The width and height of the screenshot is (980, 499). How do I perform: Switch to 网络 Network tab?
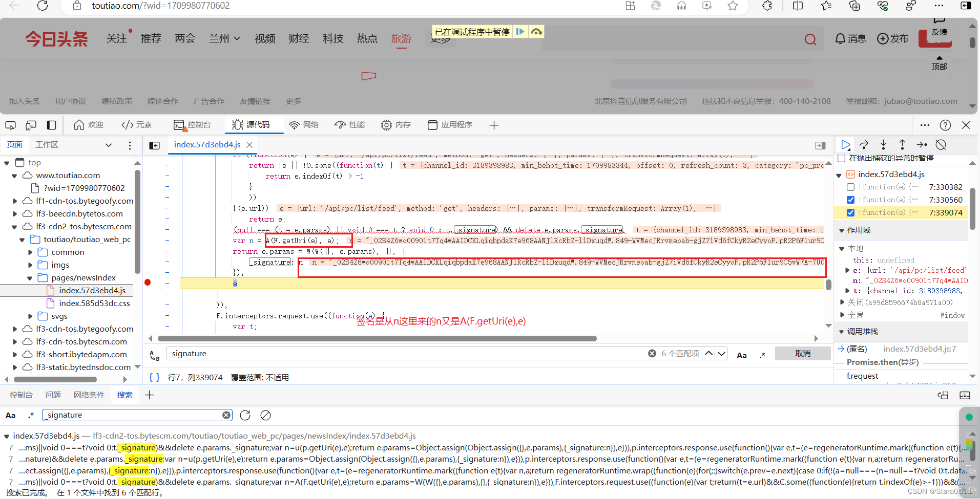(x=304, y=125)
